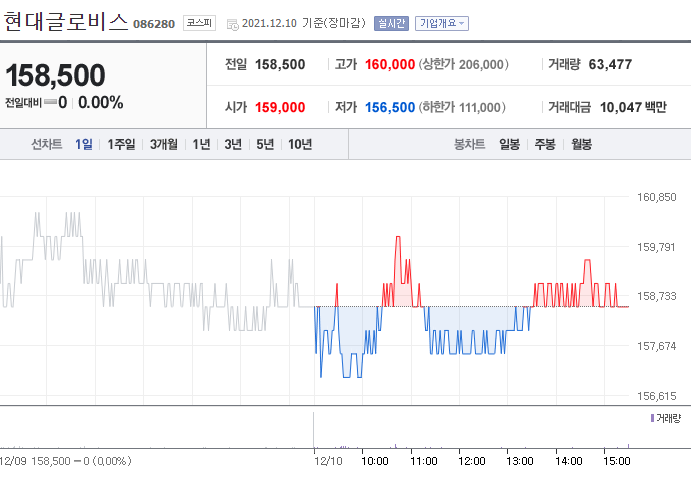Viewport: 691px width, 477px height.
Task: Click the 159,791 y-axis label
Action: coord(656,247)
